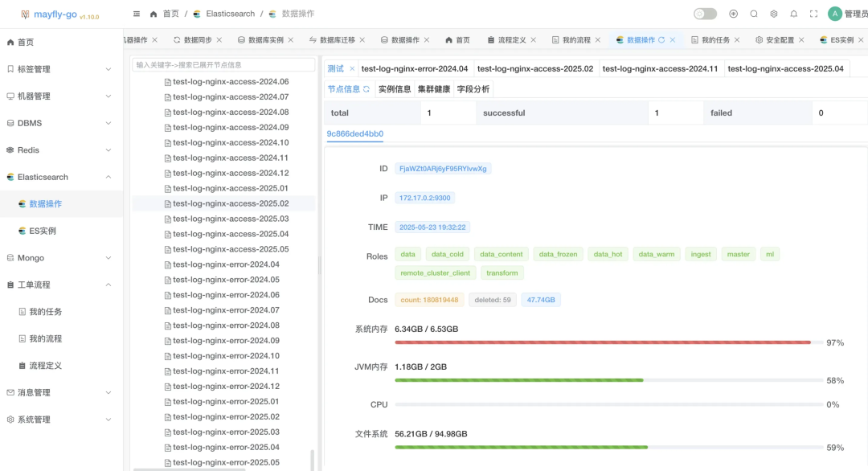Switch to the 首页 page tab
Viewport: 868px width, 471px height.
coord(457,40)
